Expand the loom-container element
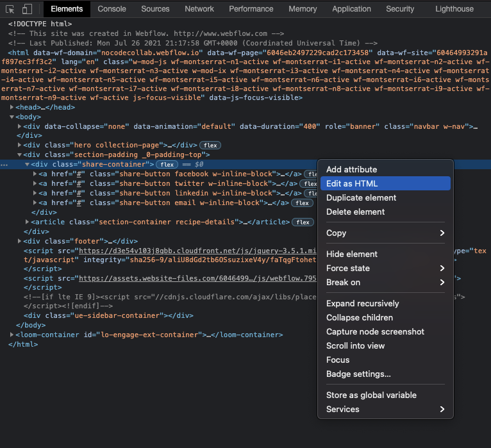 click(12, 335)
